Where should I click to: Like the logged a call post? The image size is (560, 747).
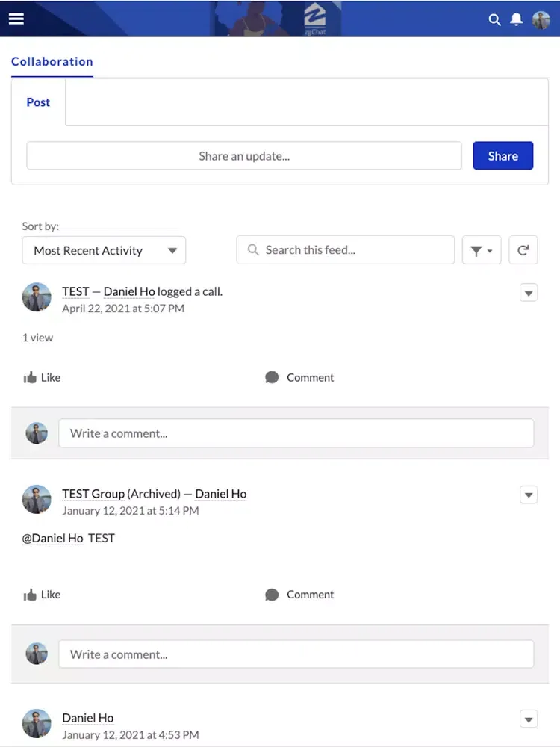(x=42, y=377)
